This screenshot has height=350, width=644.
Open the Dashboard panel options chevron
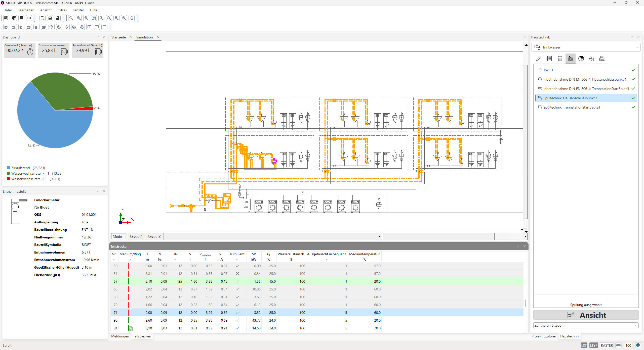[98, 37]
